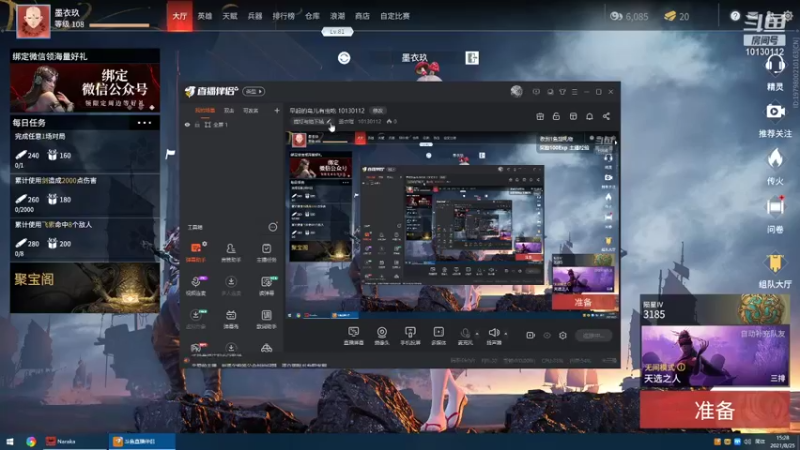Click the red 准备 ready button
The width and height of the screenshot is (800, 450).
pyautogui.click(x=714, y=410)
